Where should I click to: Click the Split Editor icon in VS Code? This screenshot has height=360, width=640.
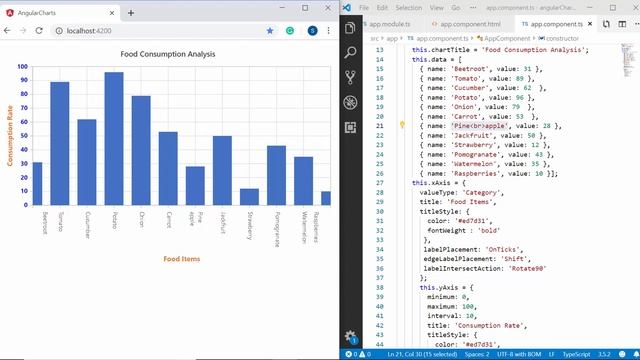point(622,24)
